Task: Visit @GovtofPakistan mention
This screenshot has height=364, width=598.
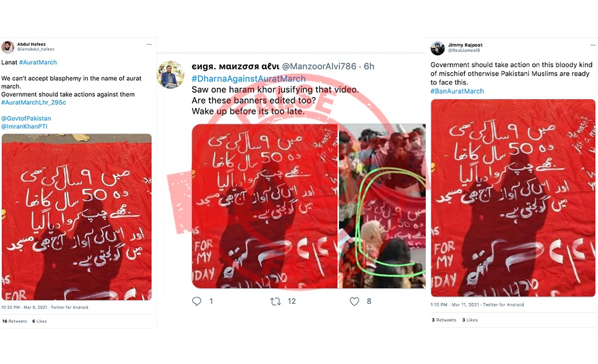Action: tap(26, 118)
